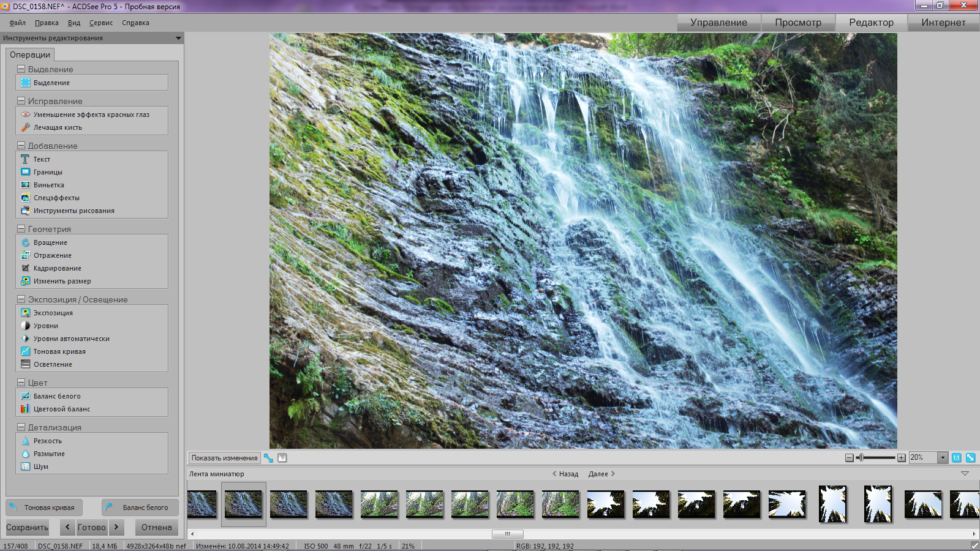Collapse the Лента миниатюр filmstrip arrow
The width and height of the screenshot is (980, 551).
coord(965,474)
